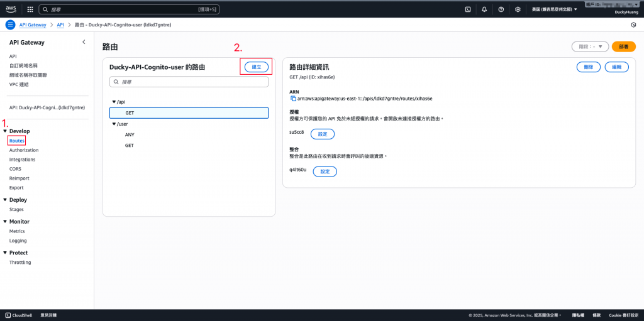Collapse the Protect section

5,253
